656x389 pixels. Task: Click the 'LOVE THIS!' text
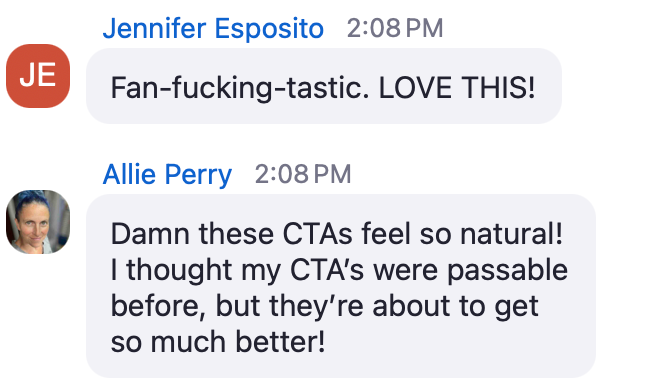tap(457, 88)
